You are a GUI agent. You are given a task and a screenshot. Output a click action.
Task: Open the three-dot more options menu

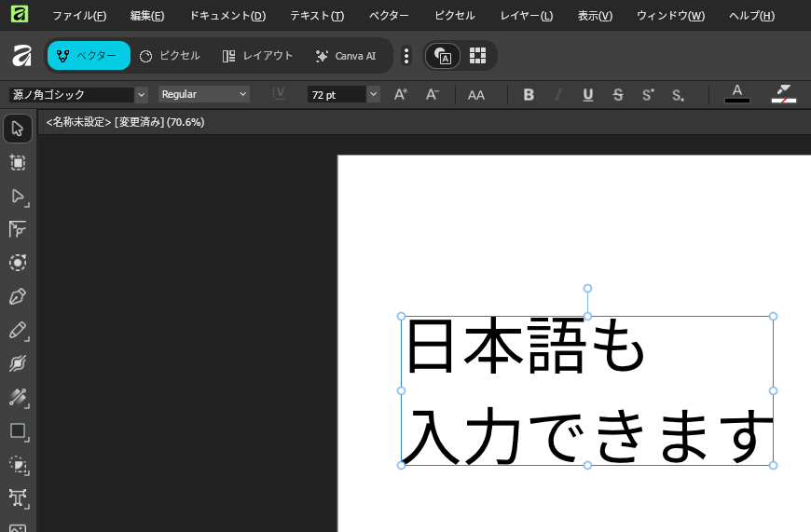[x=406, y=56]
